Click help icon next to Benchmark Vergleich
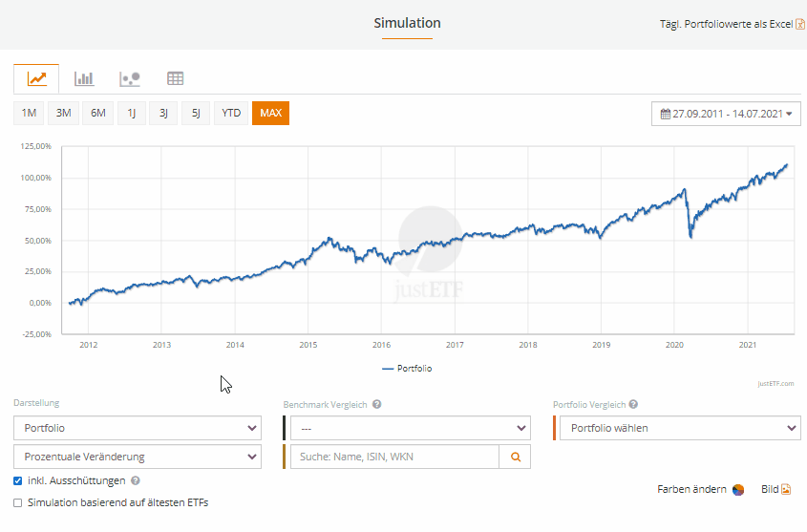 [x=377, y=405]
